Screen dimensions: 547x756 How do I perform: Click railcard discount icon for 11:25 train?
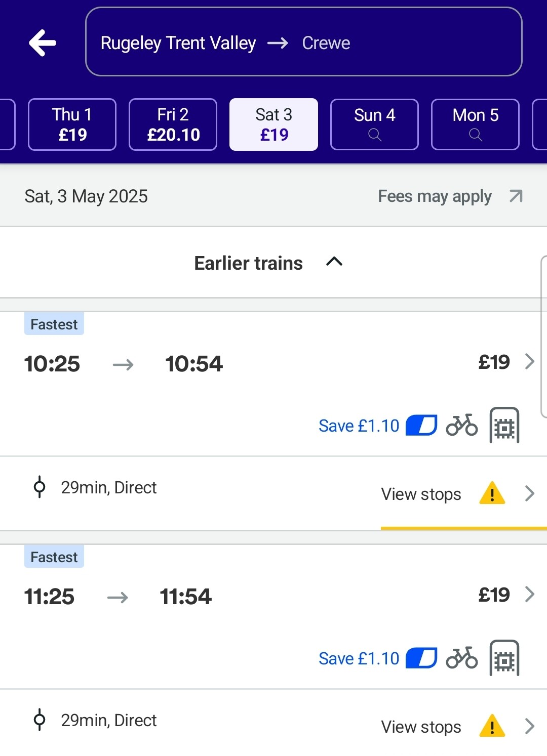click(x=421, y=658)
